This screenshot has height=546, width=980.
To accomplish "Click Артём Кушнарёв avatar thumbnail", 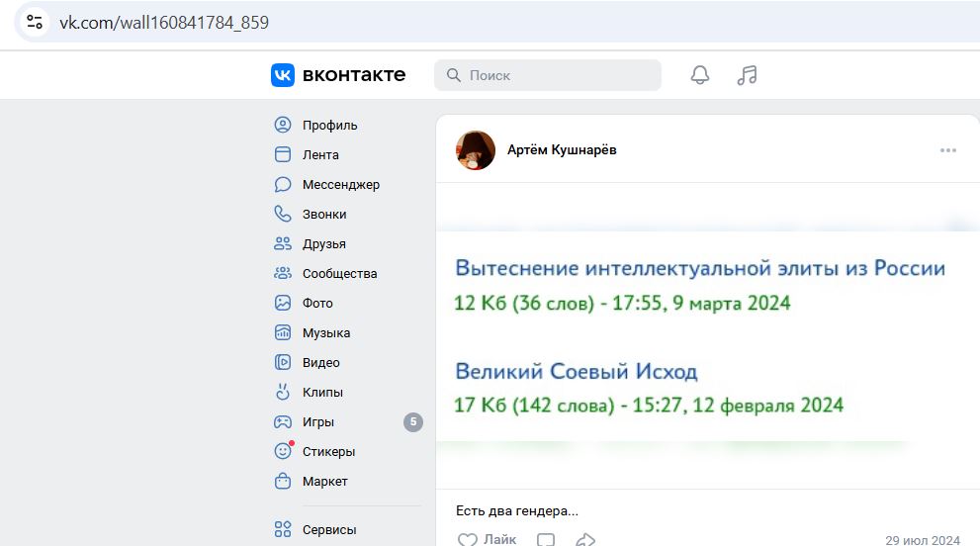I will tap(476, 150).
